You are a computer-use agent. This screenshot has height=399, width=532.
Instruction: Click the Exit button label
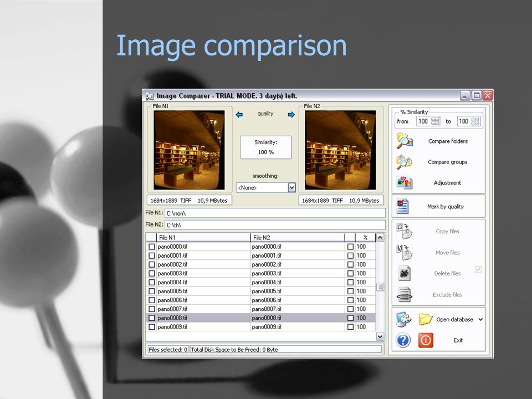pyautogui.click(x=458, y=340)
